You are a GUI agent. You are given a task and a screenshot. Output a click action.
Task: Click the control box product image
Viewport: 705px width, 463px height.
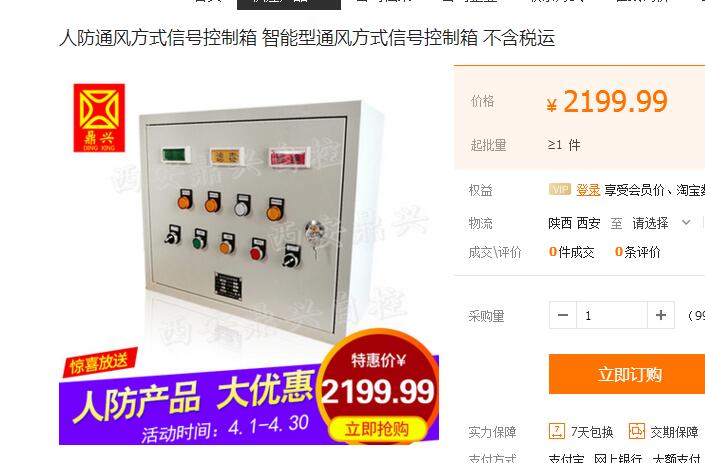coord(249,220)
